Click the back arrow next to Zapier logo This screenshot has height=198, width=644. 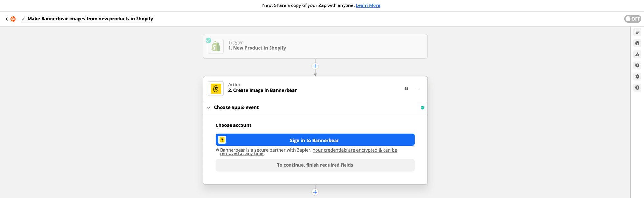pyautogui.click(x=7, y=19)
